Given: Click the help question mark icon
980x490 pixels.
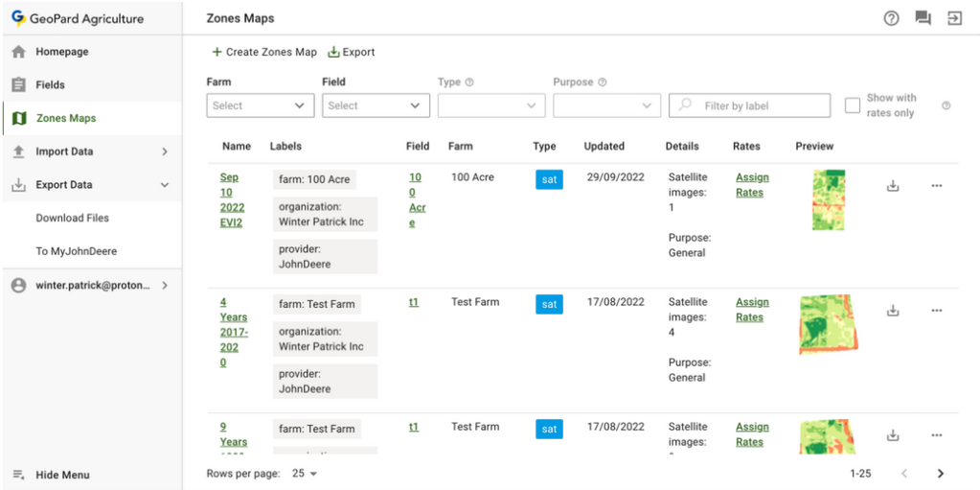Looking at the screenshot, I should (891, 18).
